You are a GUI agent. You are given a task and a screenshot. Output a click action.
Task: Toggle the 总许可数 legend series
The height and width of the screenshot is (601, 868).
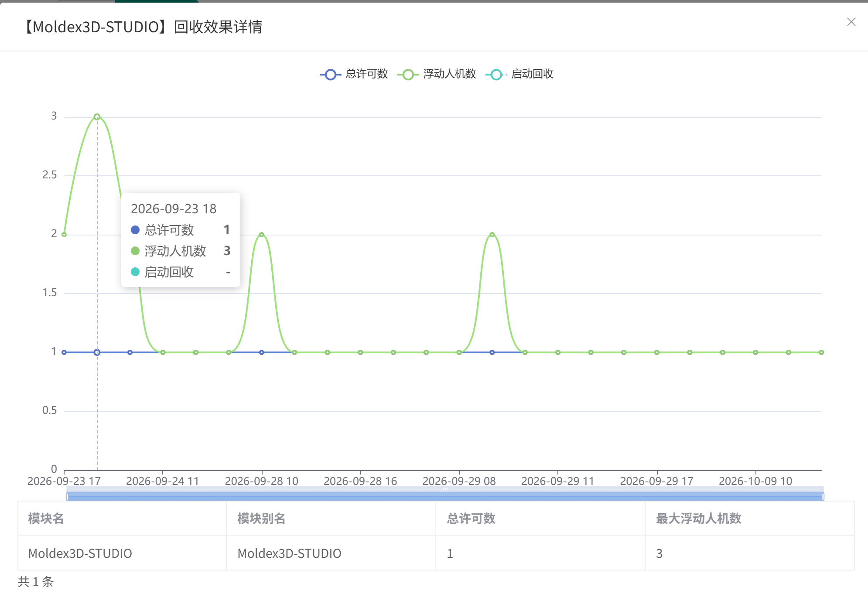354,74
